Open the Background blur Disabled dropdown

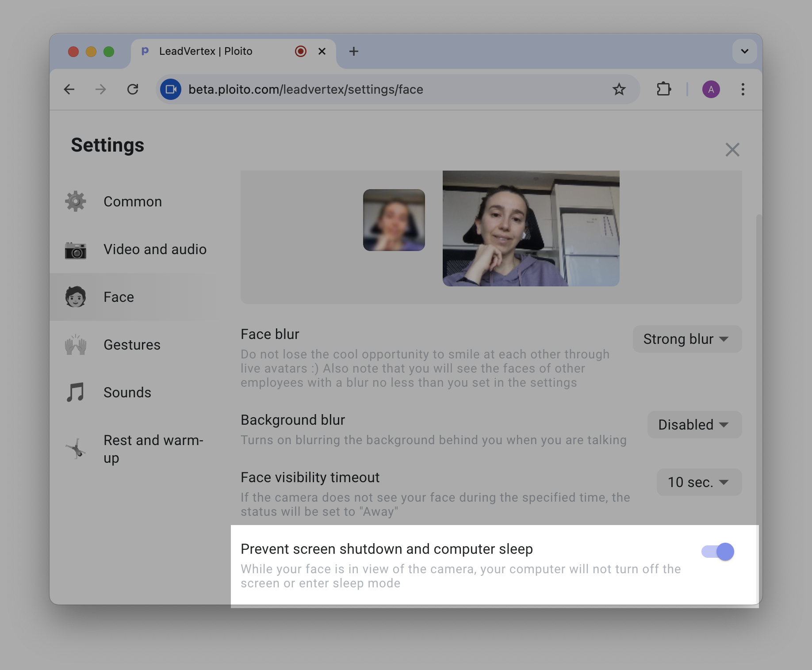click(x=694, y=425)
